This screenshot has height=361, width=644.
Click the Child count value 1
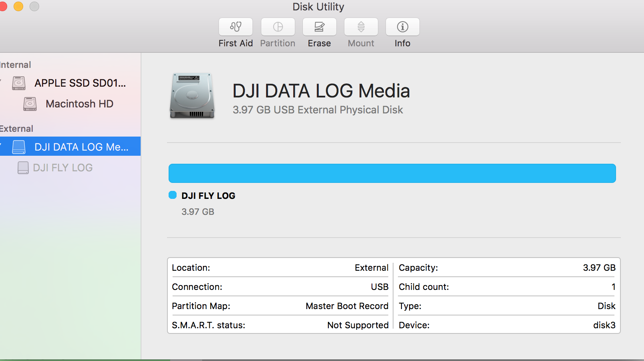coord(614,287)
